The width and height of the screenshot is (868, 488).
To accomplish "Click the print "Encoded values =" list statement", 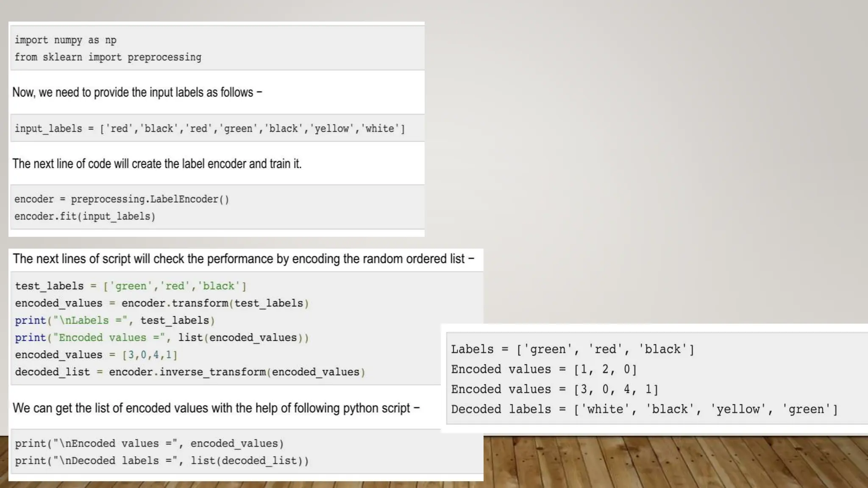I will tap(162, 338).
